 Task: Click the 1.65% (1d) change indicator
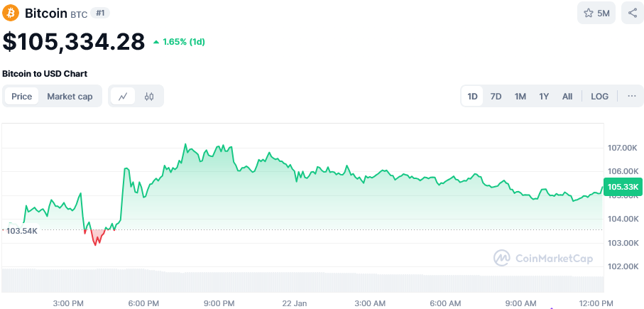pyautogui.click(x=179, y=41)
